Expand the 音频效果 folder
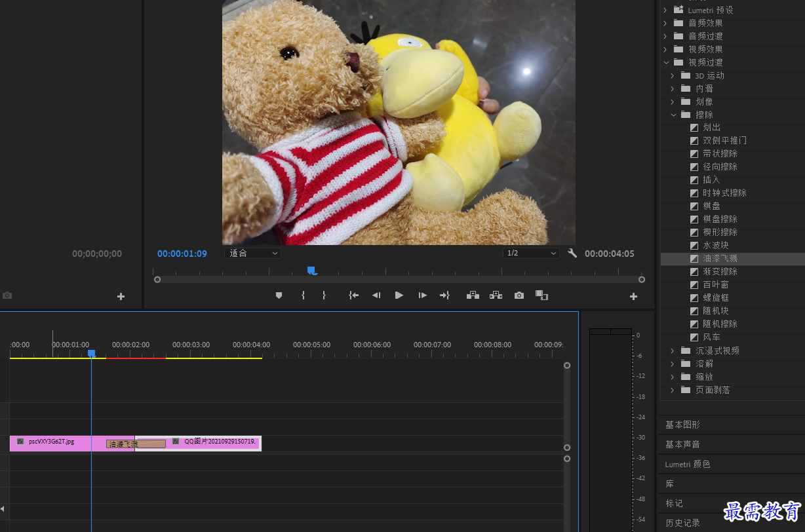Viewport: 805px width, 532px height. (x=665, y=23)
